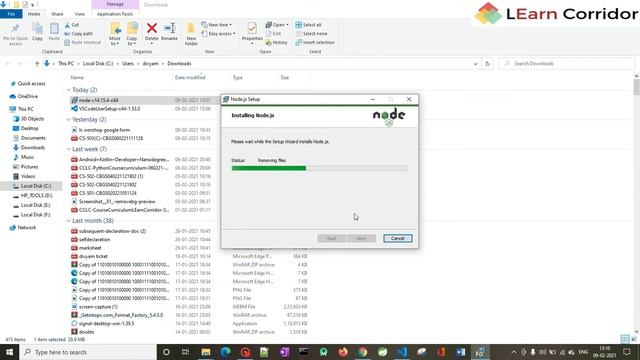Click Paste shortcut in the ribbon
Screen dimensions: 640x360
[x=82, y=42]
